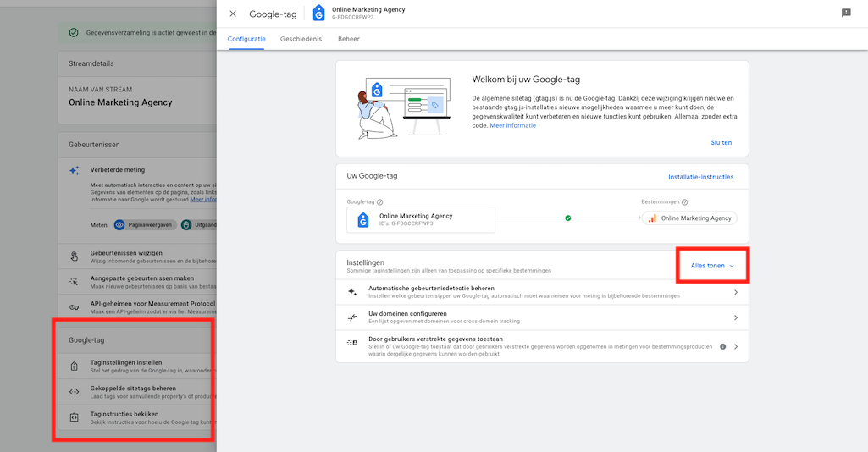This screenshot has height=452, width=868.
Task: Dismiss welcome card with Sluiten
Action: (x=721, y=143)
